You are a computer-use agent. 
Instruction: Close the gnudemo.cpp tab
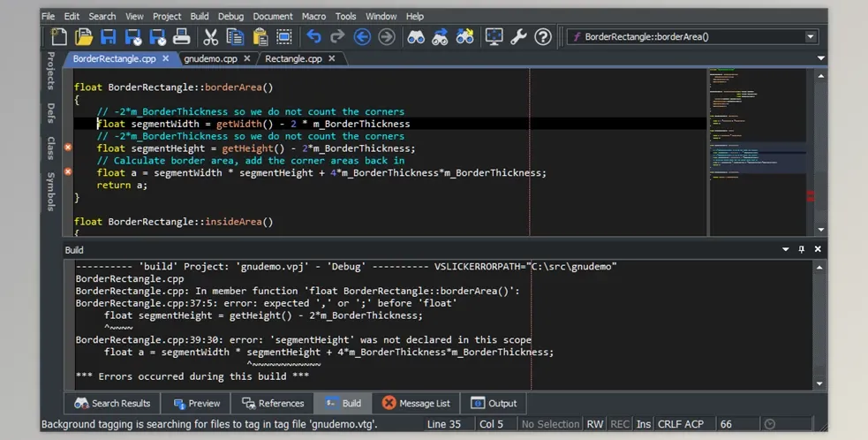pyautogui.click(x=247, y=58)
